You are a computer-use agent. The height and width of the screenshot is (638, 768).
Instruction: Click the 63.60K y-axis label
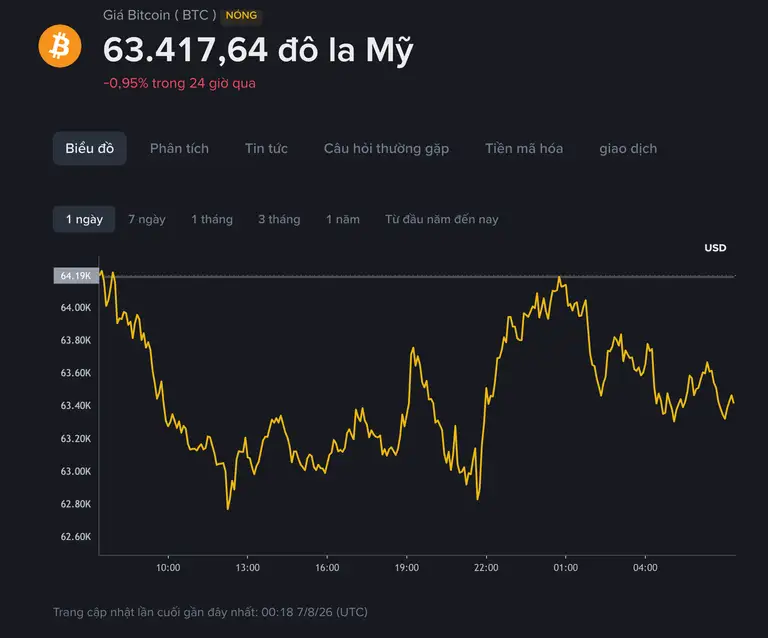[x=76, y=373]
